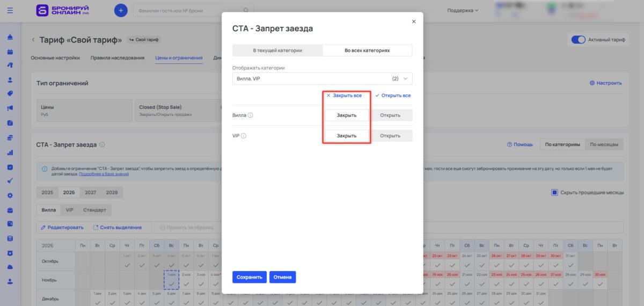The image size is (644, 306).
Task: Uncheck Скрыть прошедшие месяцы checkbox
Action: tap(555, 192)
